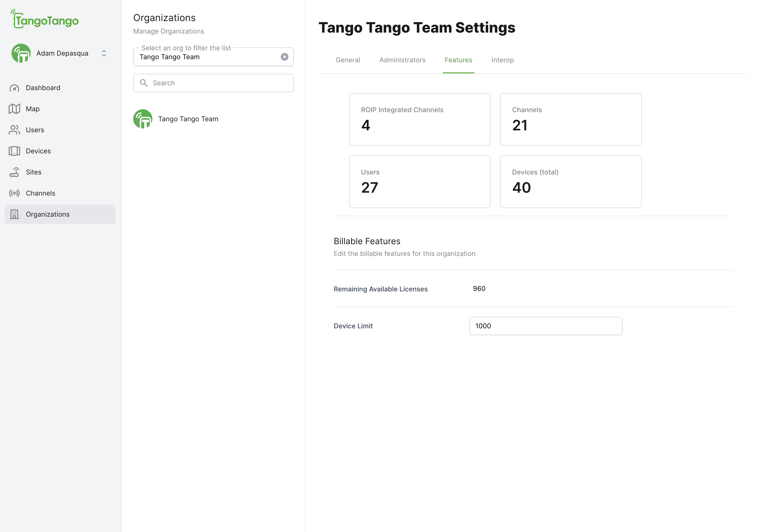The image size is (759, 532).
Task: Click the Device Limit input field
Action: pos(545,326)
